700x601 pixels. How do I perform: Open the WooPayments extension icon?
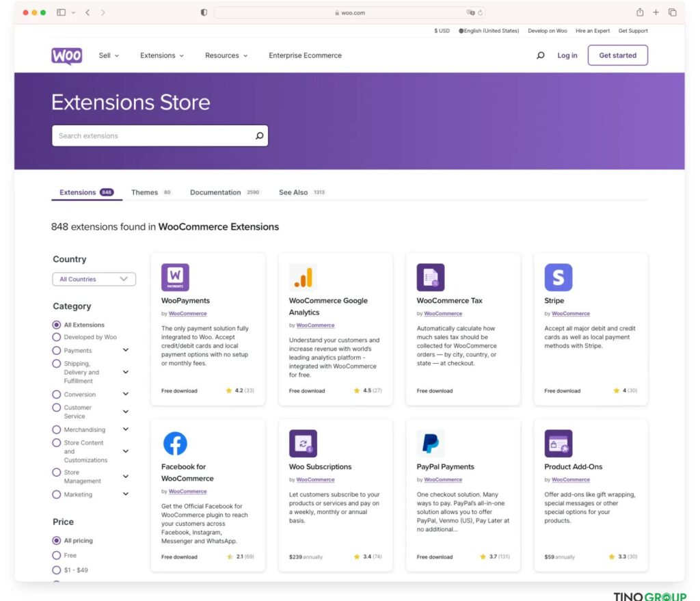pyautogui.click(x=175, y=278)
